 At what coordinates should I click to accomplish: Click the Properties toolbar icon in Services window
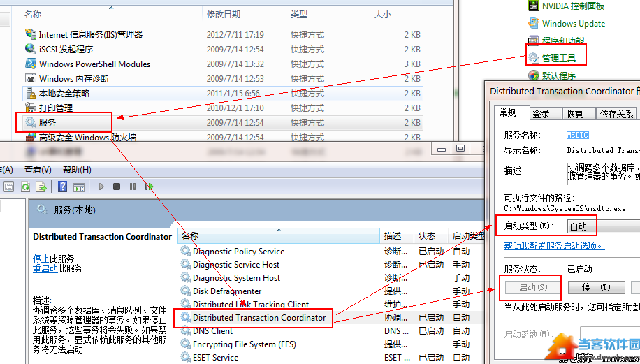click(8, 187)
